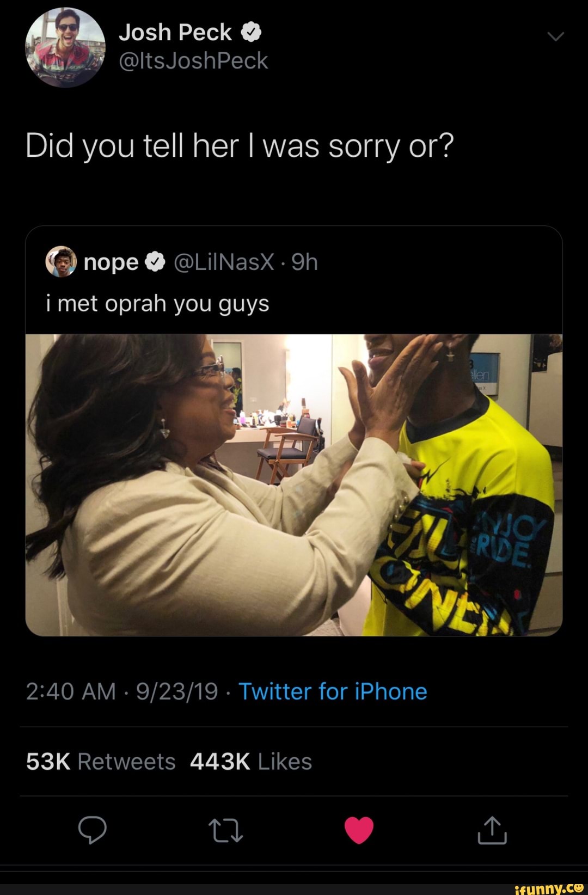View the 443K Likes list
The height and width of the screenshot is (895, 588).
(250, 762)
